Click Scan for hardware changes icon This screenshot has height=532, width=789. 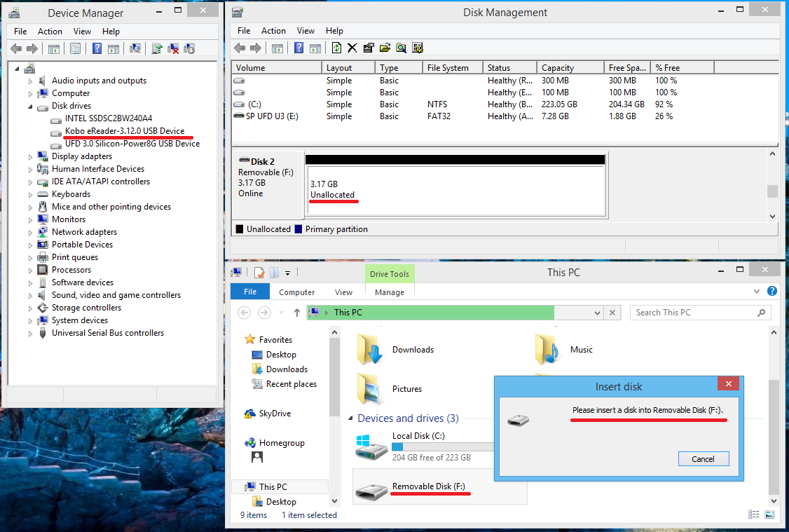click(135, 49)
